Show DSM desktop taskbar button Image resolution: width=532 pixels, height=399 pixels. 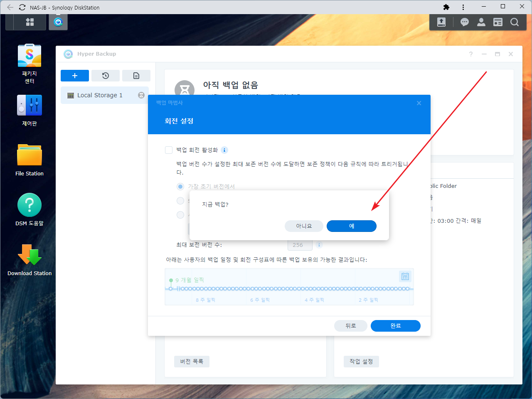tap(10, 22)
